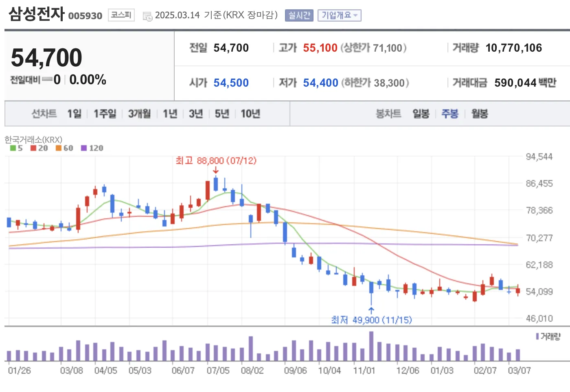
Task: Select the 1주일 line chart tab
Action: [x=105, y=113]
